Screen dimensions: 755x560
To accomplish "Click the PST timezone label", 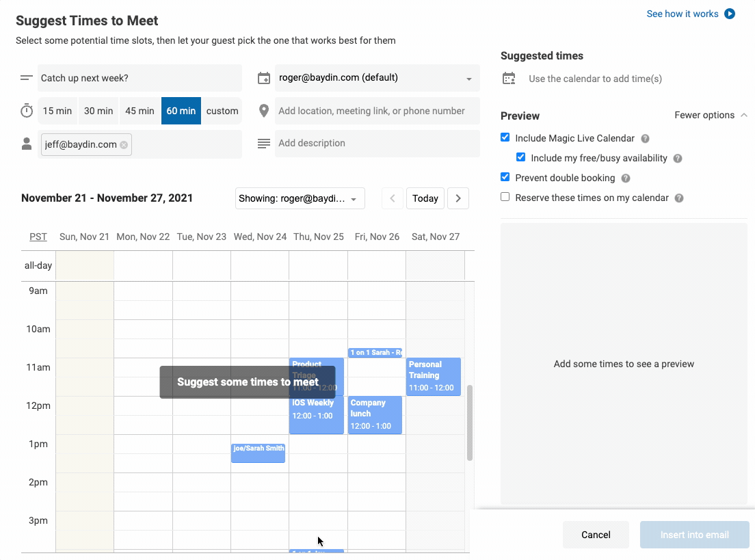I will (x=38, y=237).
